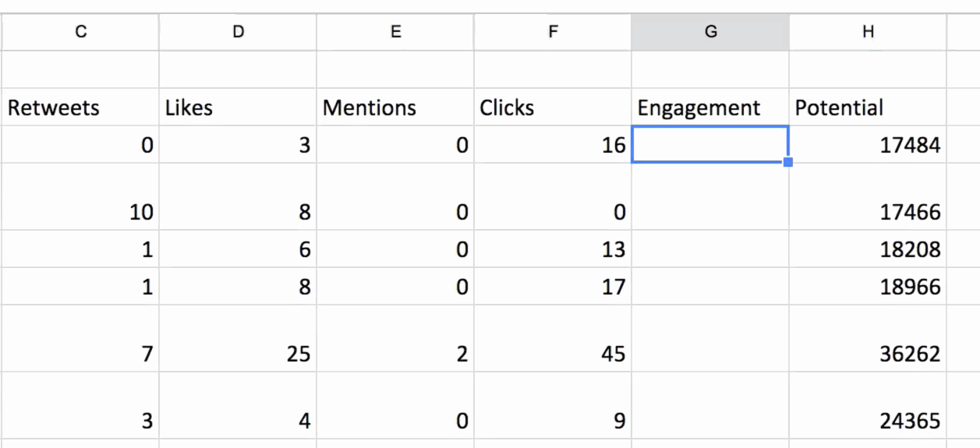The height and width of the screenshot is (448, 980).
Task: Select the column E header
Action: click(395, 32)
